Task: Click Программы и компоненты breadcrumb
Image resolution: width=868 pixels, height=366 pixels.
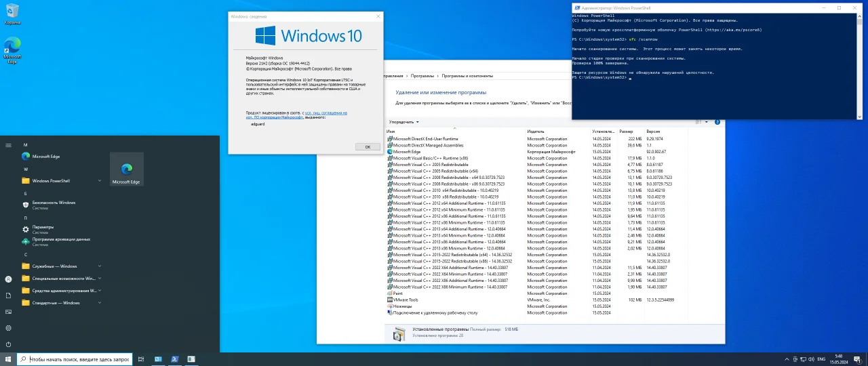Action: coord(468,76)
